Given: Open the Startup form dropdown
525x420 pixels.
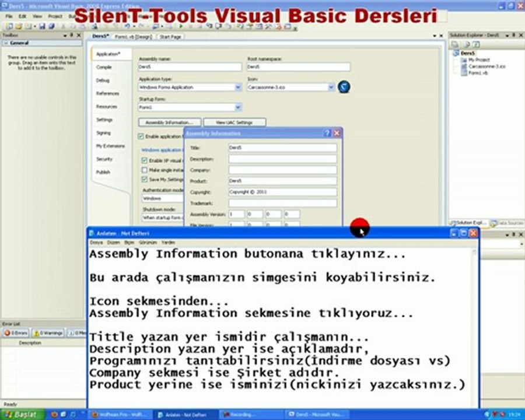Looking at the screenshot, I should (238, 107).
